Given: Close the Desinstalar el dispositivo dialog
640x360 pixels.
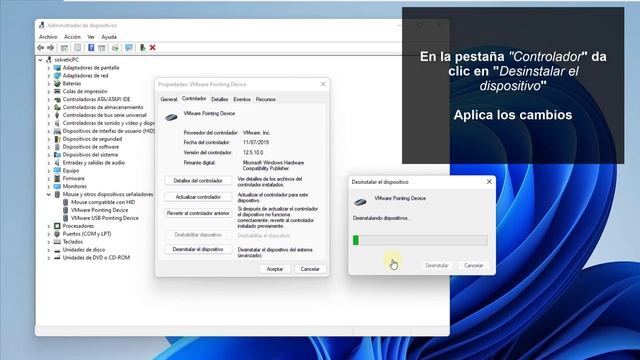Looking at the screenshot, I should pos(489,182).
